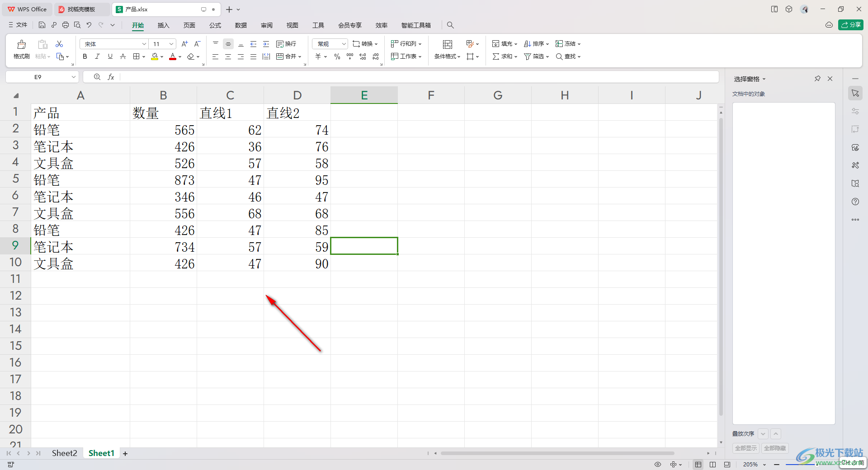Pin the selection pane (选择窗格)
868x470 pixels.
(x=817, y=79)
